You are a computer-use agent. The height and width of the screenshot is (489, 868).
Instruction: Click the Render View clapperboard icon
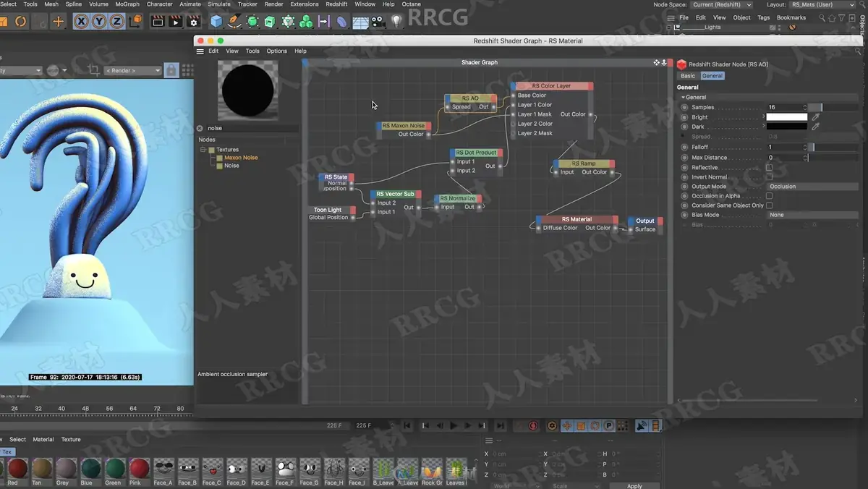coord(158,22)
